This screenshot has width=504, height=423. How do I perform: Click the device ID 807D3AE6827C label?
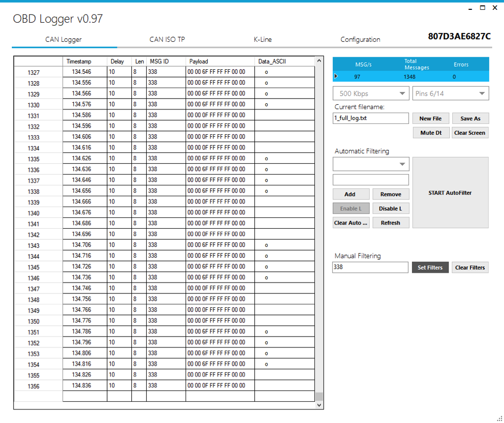coord(460,36)
